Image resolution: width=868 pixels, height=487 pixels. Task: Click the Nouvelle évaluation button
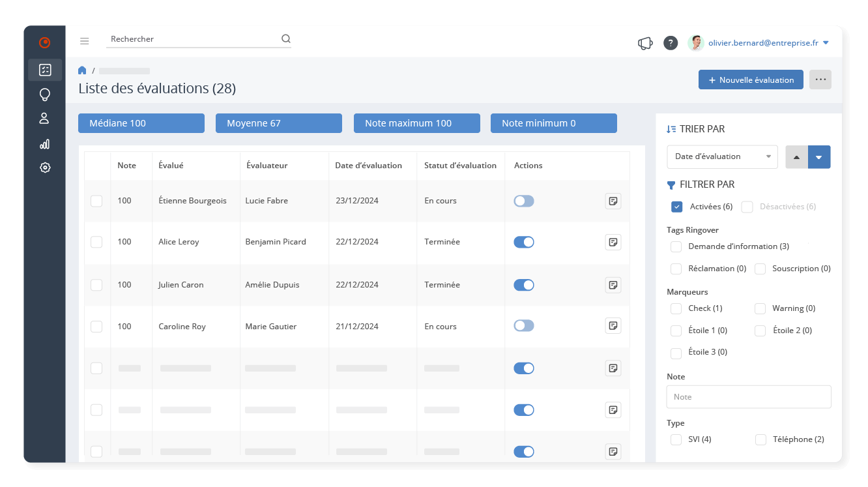coord(751,80)
